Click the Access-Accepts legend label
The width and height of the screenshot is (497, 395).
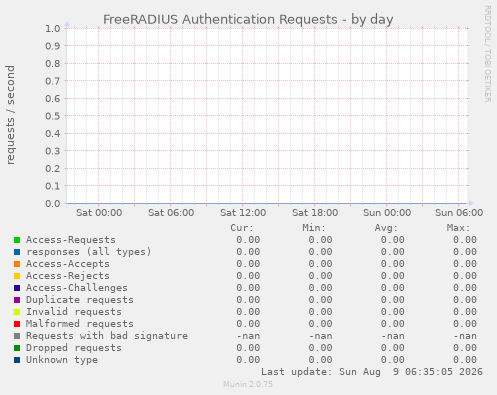[68, 264]
